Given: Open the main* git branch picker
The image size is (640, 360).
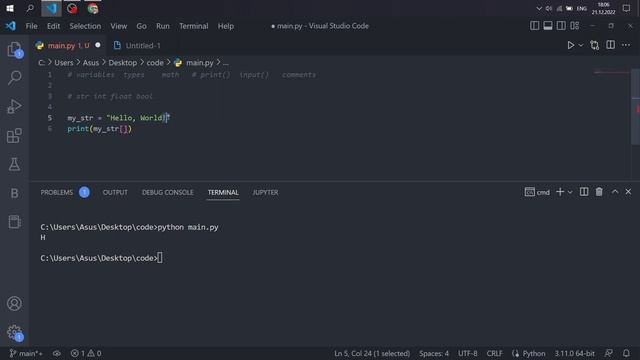Looking at the screenshot, I should (x=26, y=353).
